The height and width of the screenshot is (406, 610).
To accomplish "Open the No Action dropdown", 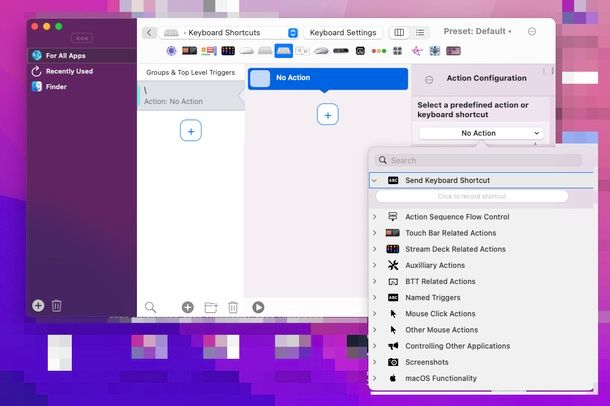I will [481, 133].
